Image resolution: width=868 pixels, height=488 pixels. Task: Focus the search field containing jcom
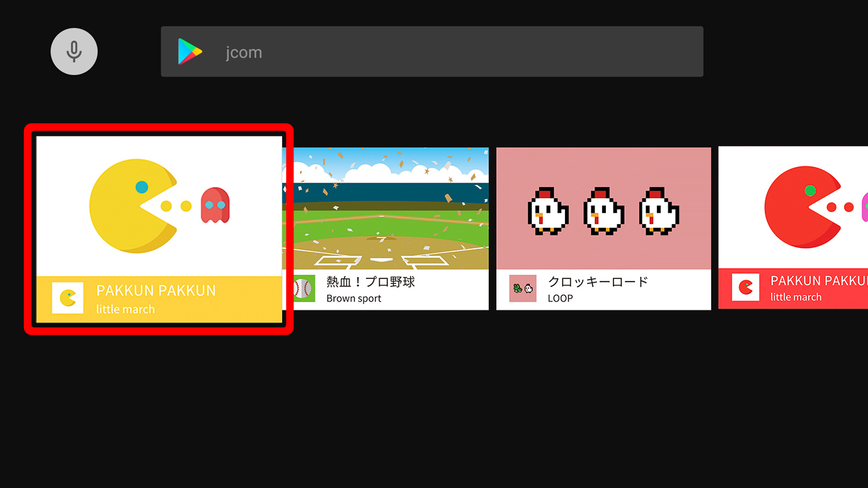point(432,52)
